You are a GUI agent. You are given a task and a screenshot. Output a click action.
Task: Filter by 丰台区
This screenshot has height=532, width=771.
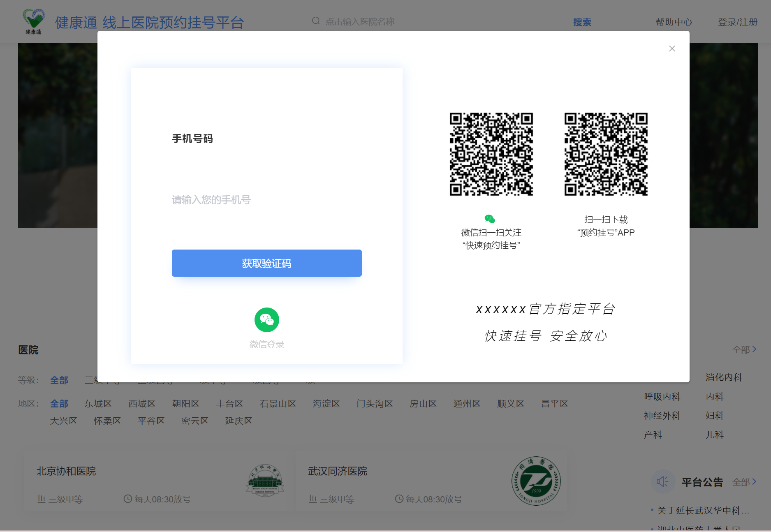click(x=229, y=404)
